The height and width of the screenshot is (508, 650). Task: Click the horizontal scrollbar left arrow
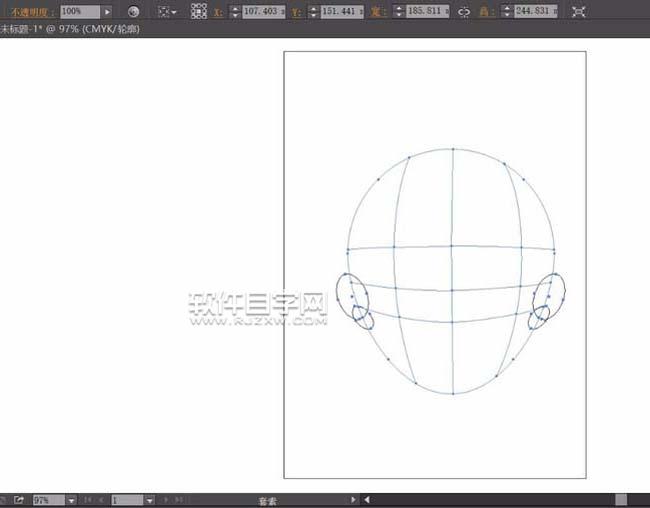pyautogui.click(x=367, y=499)
